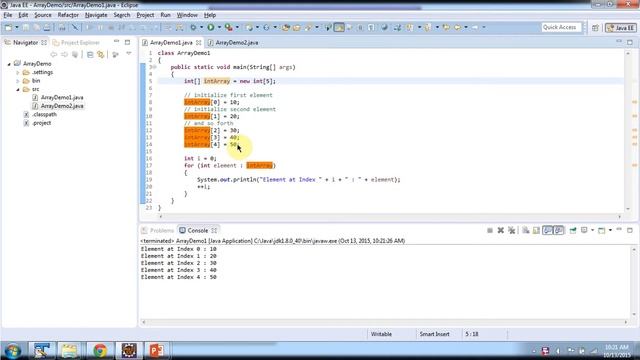Click the Navigator back arrow icon

click(53, 54)
